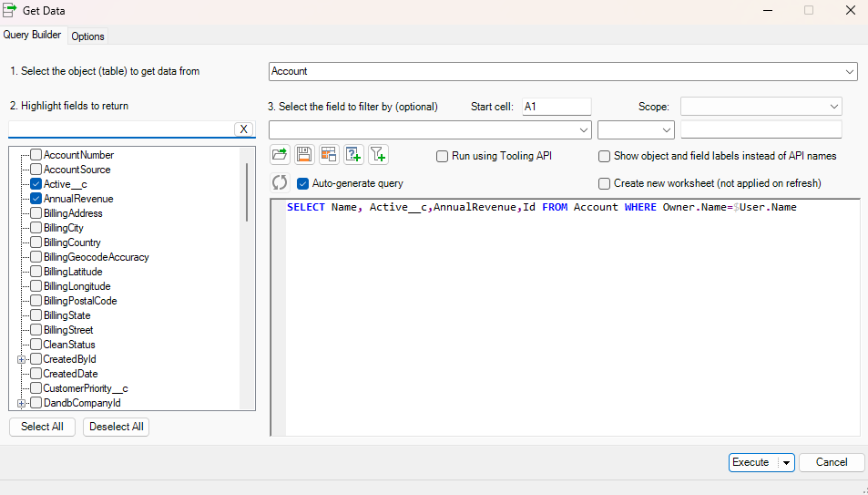Screen dimensions: 868x495
Task: Click the Start cell input field
Action: [557, 107]
